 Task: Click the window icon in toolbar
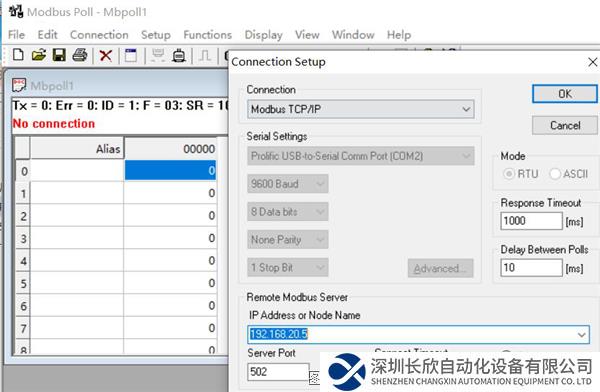tap(130, 56)
